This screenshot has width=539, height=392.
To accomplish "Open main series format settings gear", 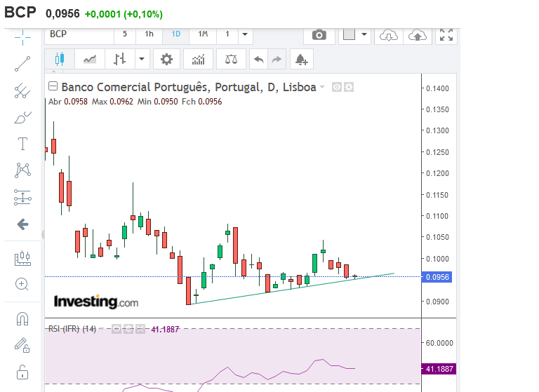I will pos(349,87).
